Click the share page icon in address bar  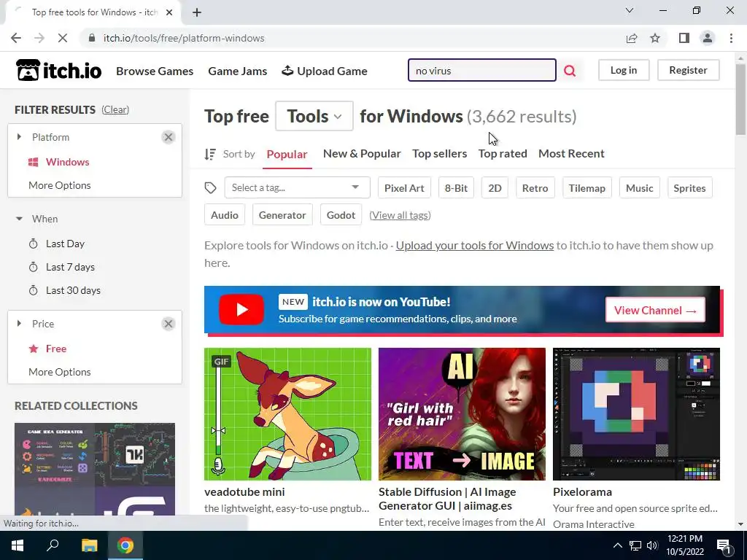coord(632,38)
